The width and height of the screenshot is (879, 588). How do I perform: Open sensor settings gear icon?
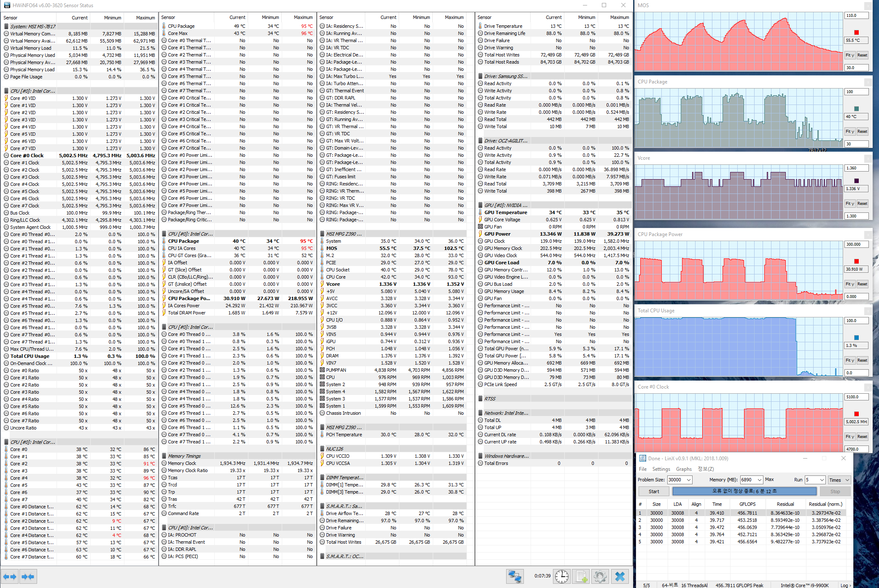(600, 576)
